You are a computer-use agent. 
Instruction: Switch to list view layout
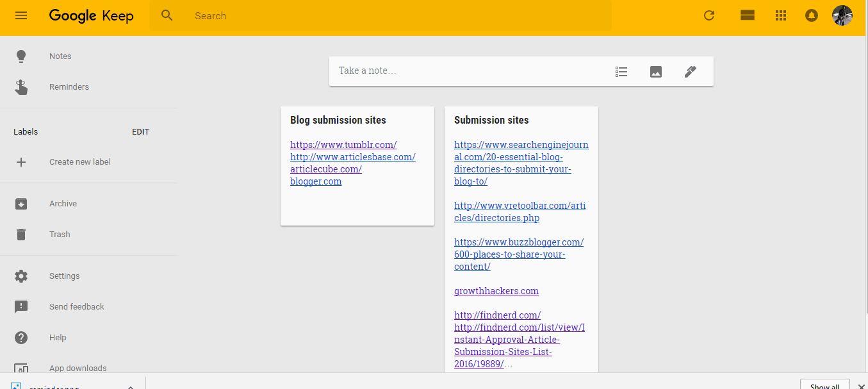[x=747, y=15]
